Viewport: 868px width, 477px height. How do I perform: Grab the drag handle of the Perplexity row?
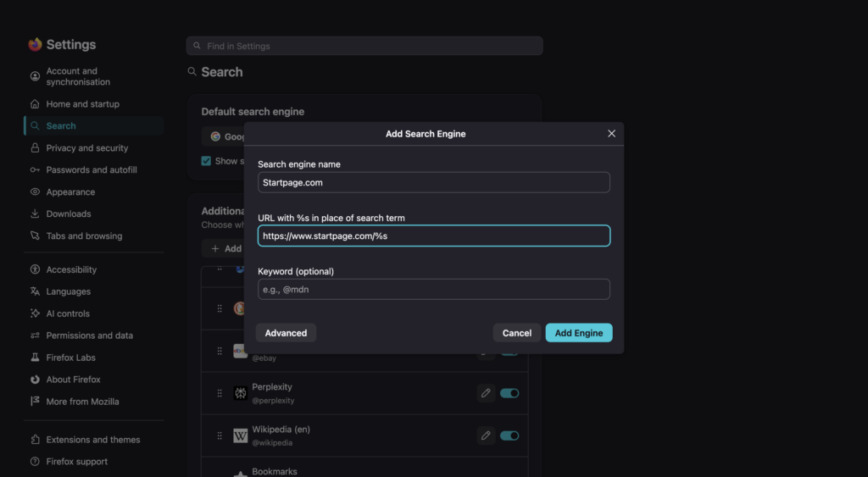click(x=220, y=393)
